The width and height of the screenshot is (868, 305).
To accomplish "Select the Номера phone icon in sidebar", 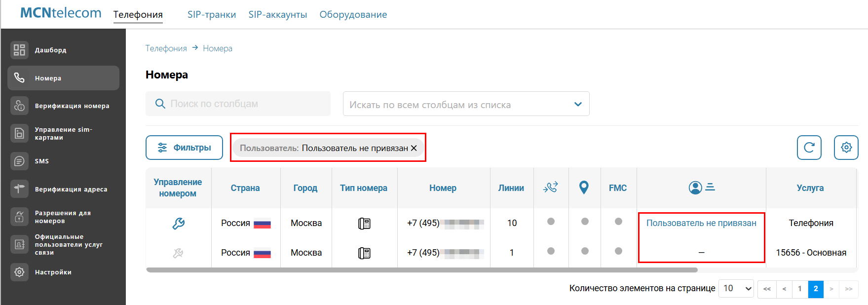I will pyautogui.click(x=19, y=78).
